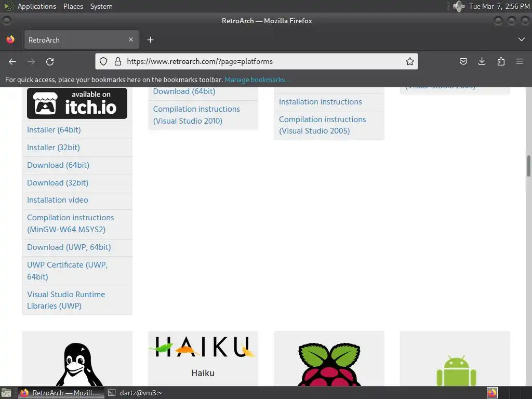Open the Installation instructions link

click(320, 101)
